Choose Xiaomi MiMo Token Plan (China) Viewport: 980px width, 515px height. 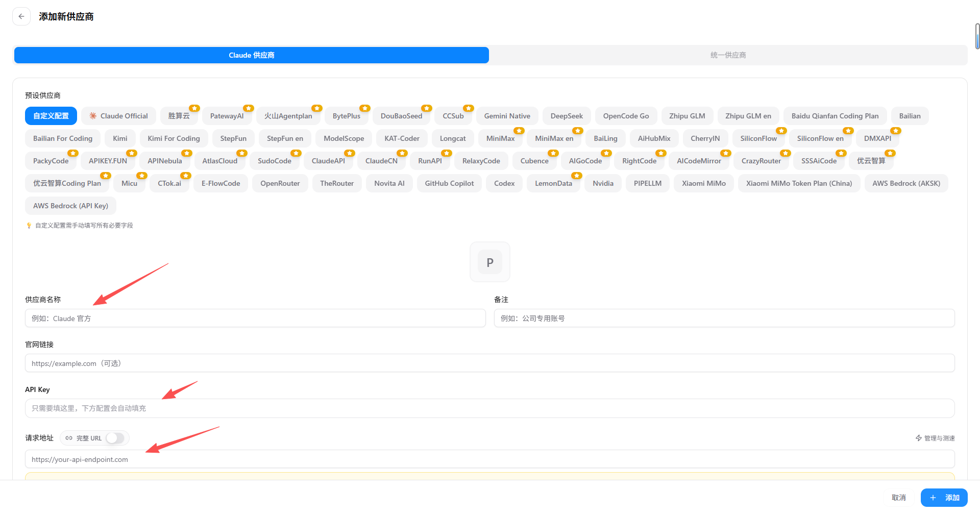799,183
